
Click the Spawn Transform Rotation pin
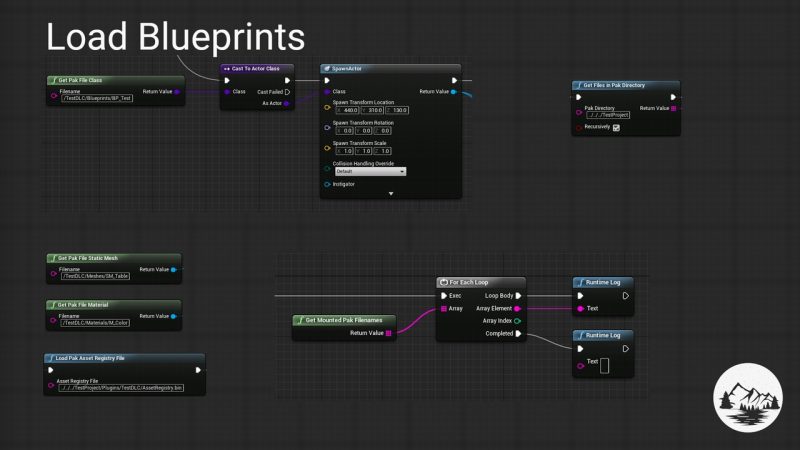327,128
